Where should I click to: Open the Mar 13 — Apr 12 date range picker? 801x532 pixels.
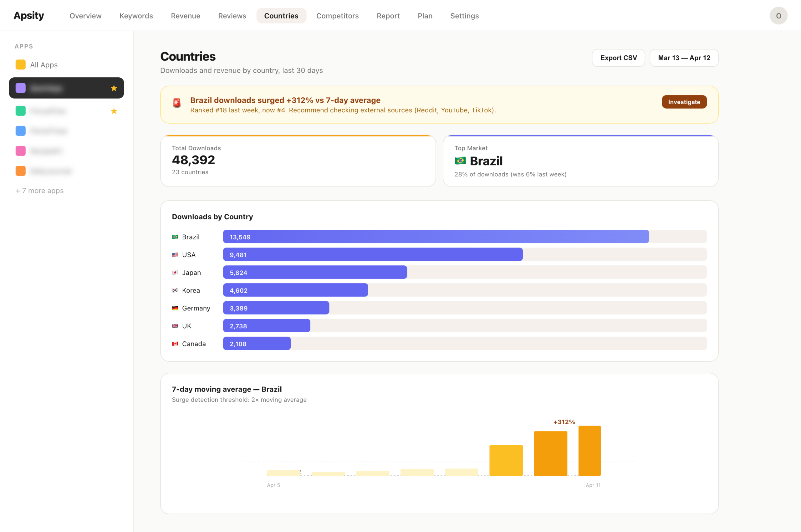coord(684,58)
